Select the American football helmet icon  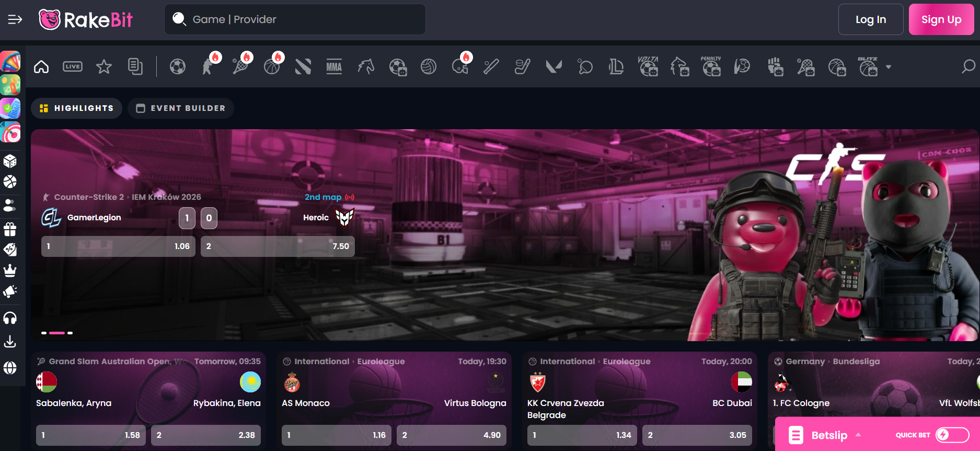(x=460, y=66)
